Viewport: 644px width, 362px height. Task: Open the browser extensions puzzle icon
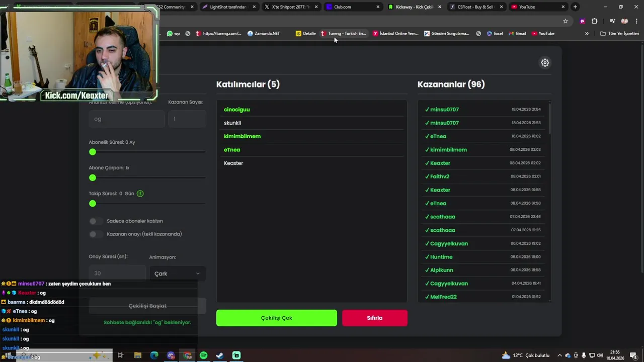click(x=594, y=21)
